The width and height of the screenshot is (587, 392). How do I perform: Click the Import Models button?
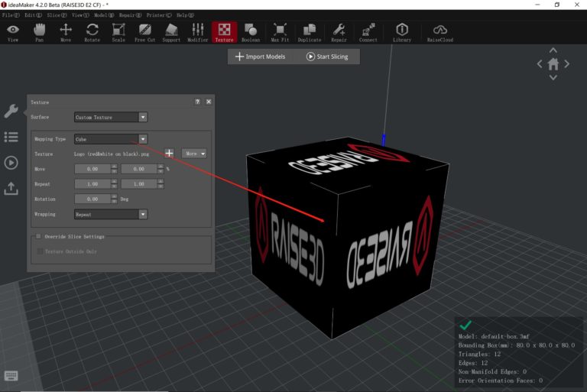(x=260, y=57)
